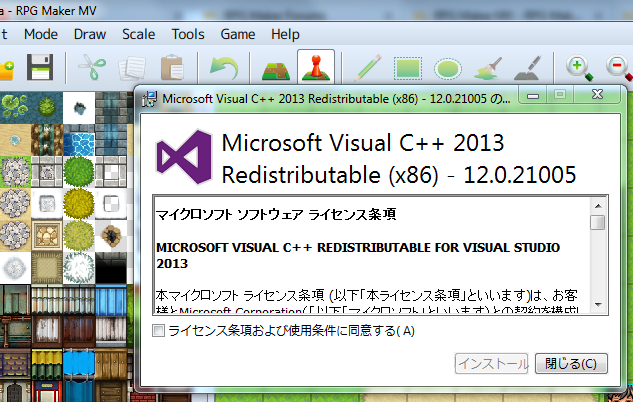Viewport: 633px width, 402px height.
Task: Select the pale olive bush tile
Action: (79, 236)
